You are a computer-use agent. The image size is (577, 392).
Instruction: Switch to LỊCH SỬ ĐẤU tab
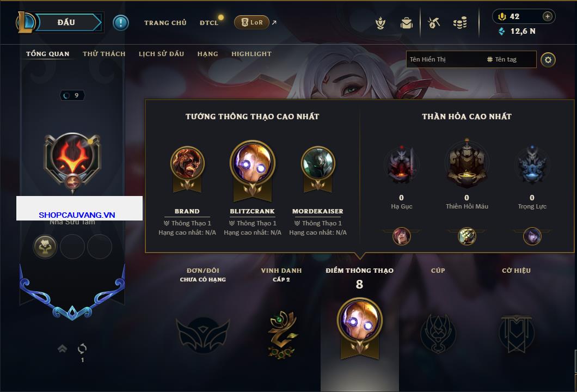pos(161,54)
